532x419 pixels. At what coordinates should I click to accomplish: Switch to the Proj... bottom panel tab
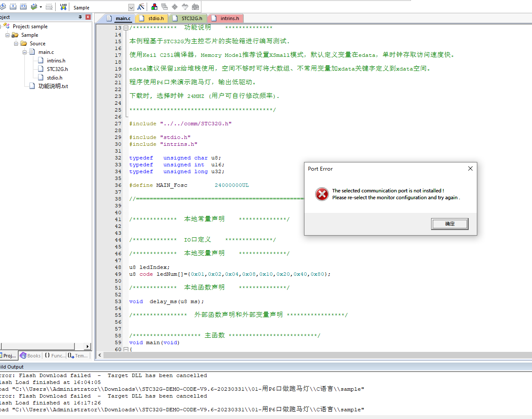pos(9,356)
